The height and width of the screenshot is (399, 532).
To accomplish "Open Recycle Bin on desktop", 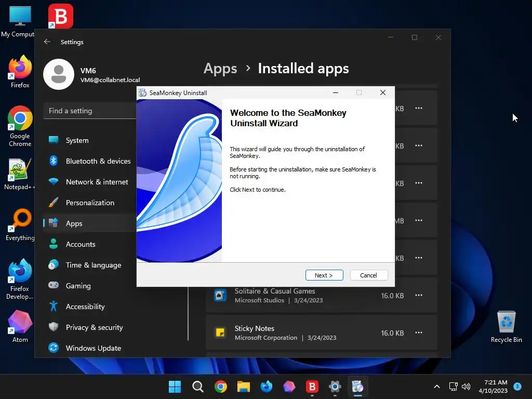I will pyautogui.click(x=506, y=326).
